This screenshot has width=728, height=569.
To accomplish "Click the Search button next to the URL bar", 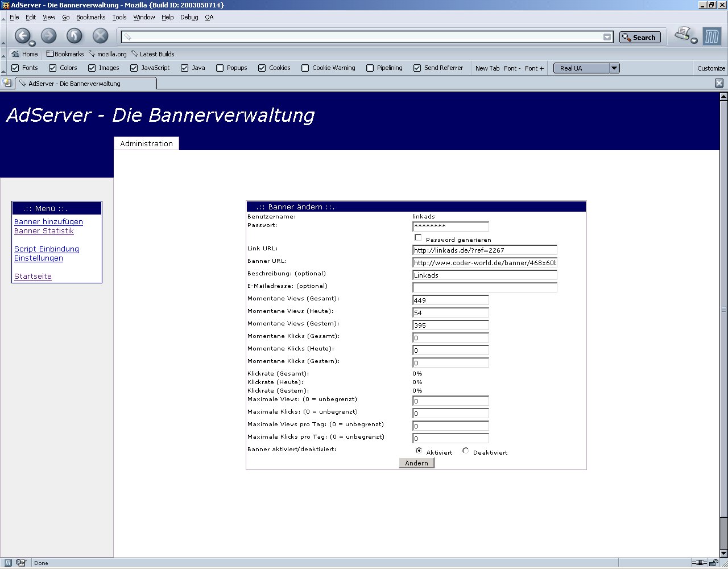I will [640, 38].
